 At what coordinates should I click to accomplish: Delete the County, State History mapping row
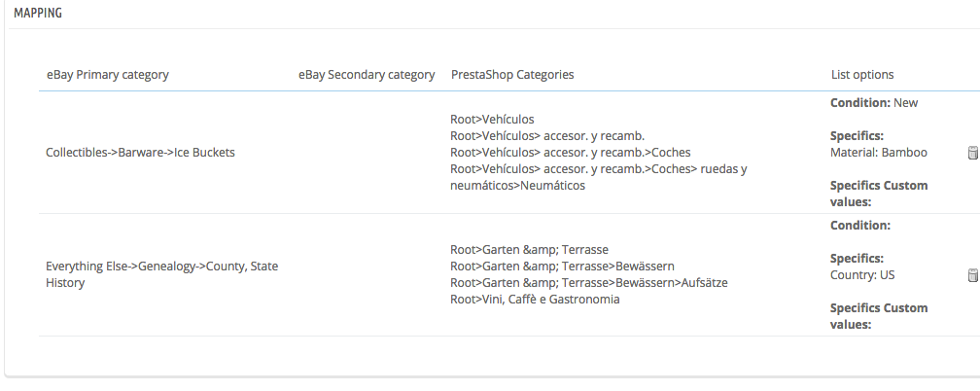pyautogui.click(x=972, y=275)
